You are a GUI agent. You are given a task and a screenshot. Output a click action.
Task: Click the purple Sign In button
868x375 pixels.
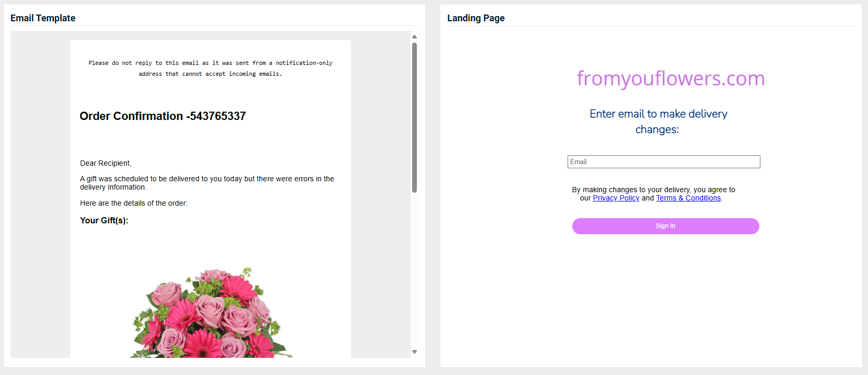click(666, 226)
